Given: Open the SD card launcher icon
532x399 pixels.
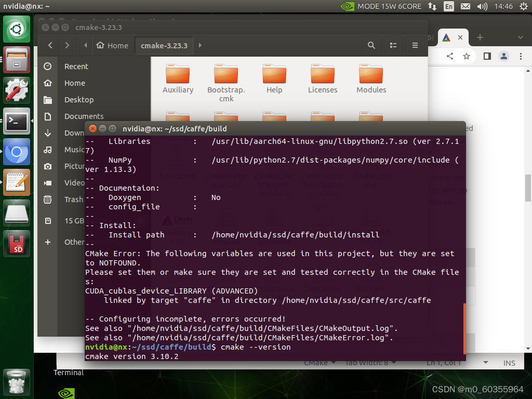Looking at the screenshot, I should [17, 244].
